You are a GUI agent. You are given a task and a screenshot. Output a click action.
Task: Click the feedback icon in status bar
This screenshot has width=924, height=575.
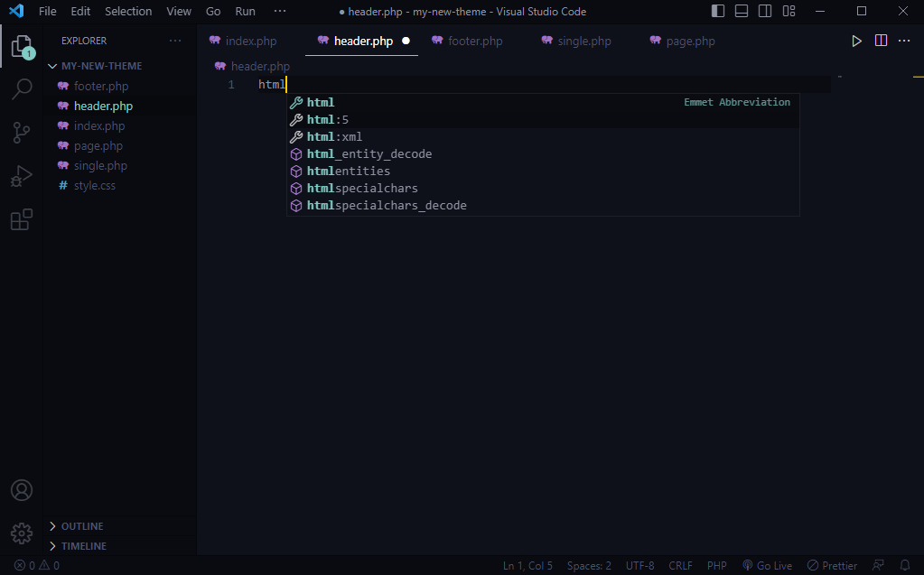point(878,566)
